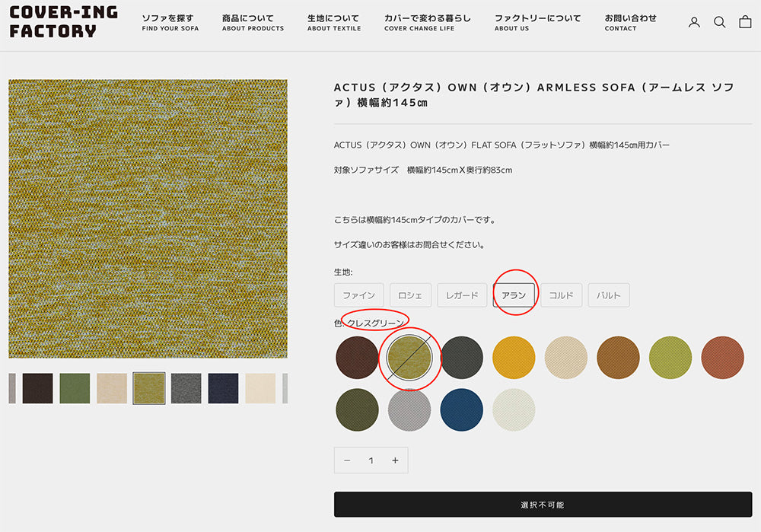Click the large fabric texture image

(148, 218)
